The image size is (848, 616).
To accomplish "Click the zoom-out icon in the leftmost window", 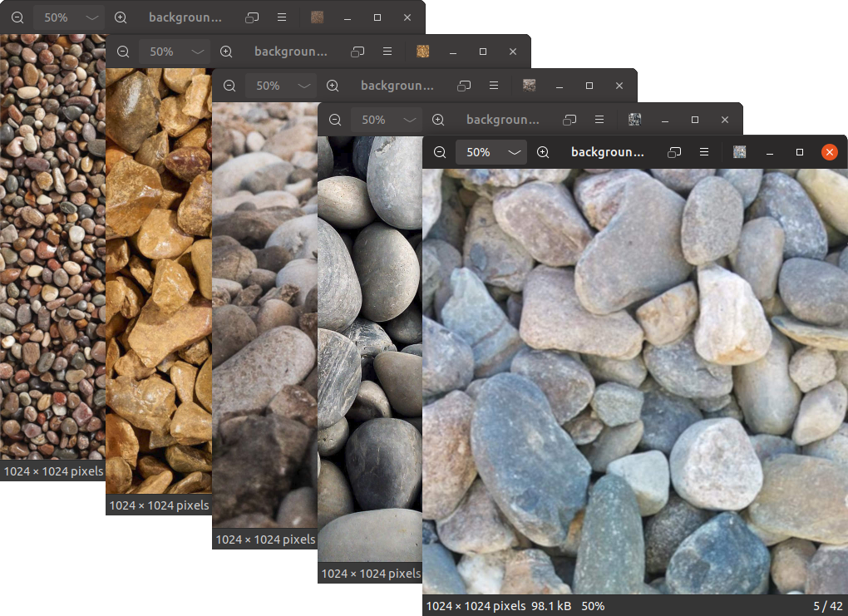I will (x=17, y=17).
